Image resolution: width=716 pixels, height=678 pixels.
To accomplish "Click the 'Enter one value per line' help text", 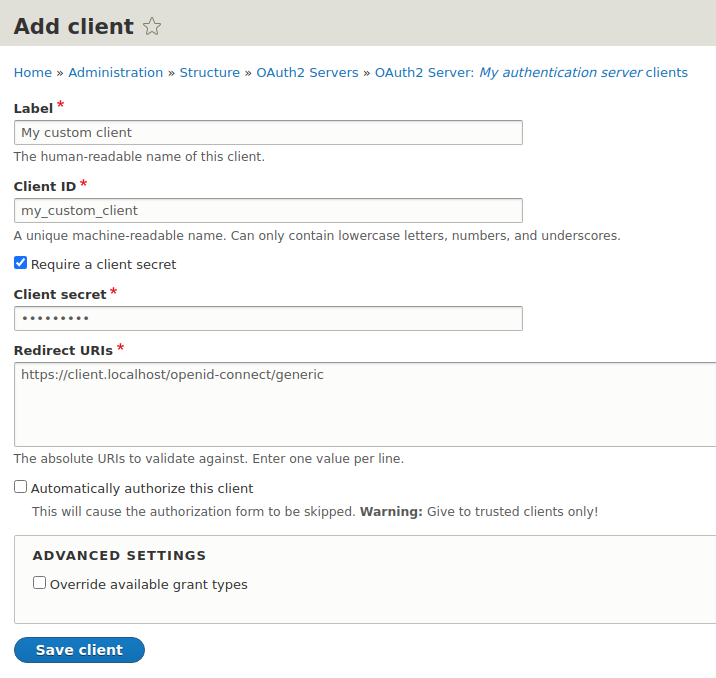I will (x=328, y=458).
